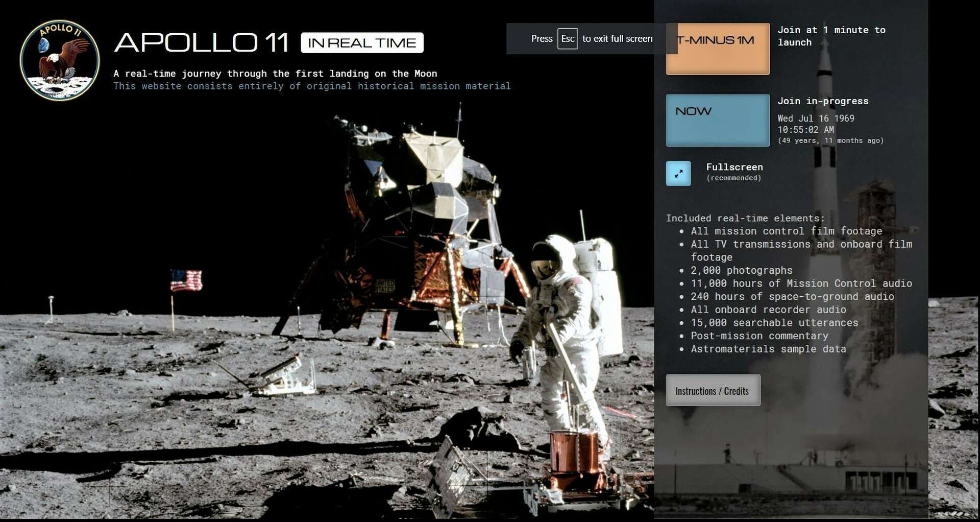This screenshot has height=522, width=980.
Task: Click 'Astromaterials sample data' list item
Action: click(768, 349)
